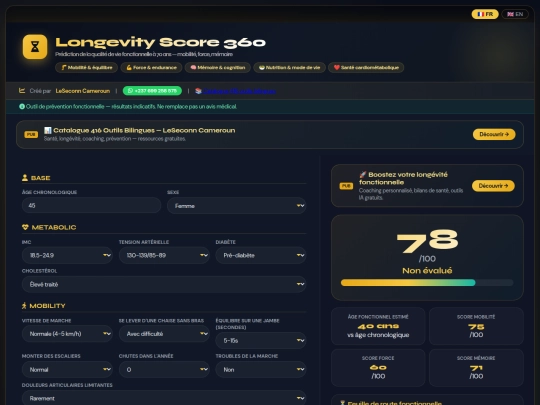The width and height of the screenshot is (540, 405).
Task: Click the PUB badge in Catalogue banner
Action: point(31,134)
